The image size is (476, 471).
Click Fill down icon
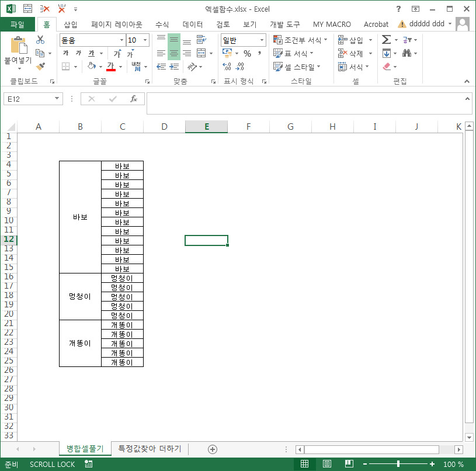pyautogui.click(x=387, y=53)
